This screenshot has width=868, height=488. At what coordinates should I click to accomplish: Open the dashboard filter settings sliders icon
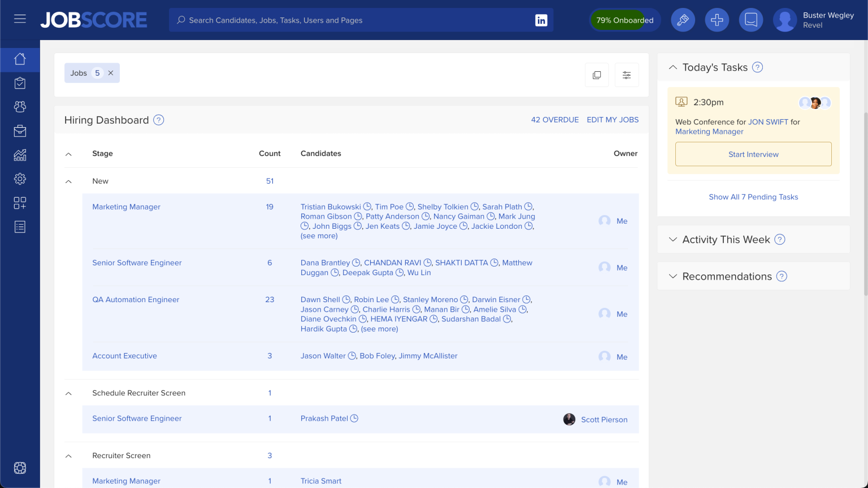click(x=626, y=75)
